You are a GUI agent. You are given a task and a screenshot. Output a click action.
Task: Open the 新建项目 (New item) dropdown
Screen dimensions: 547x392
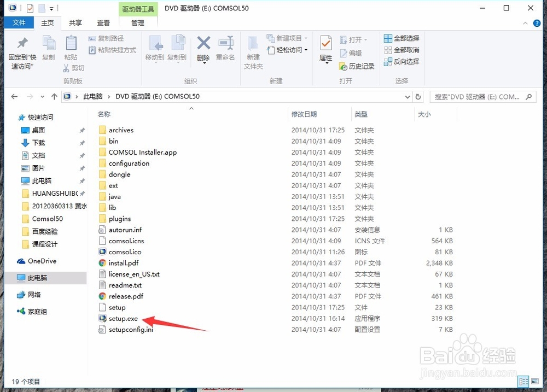click(287, 38)
